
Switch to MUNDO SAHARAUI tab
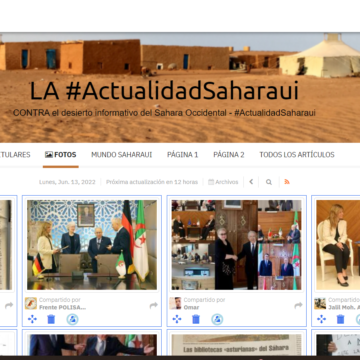click(x=122, y=155)
